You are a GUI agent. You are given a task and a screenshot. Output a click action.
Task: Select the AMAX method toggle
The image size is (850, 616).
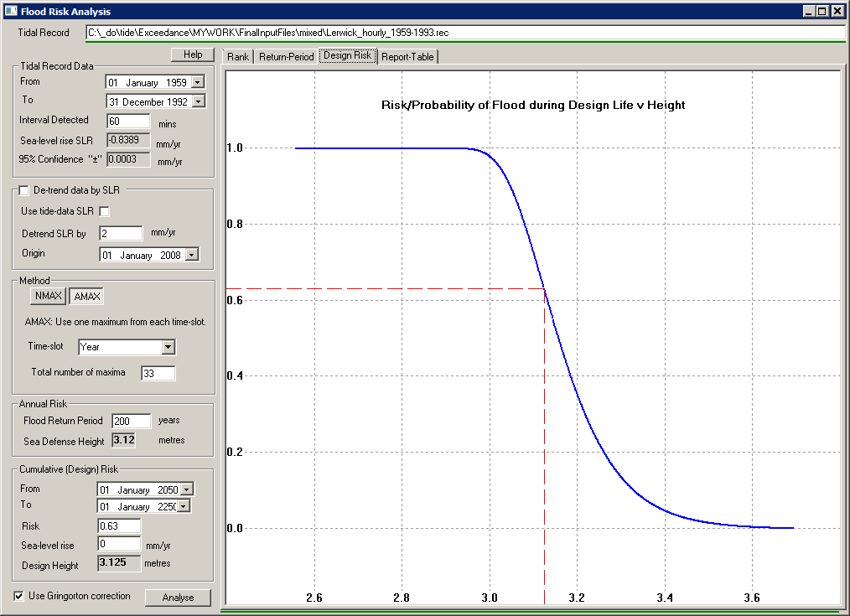tap(86, 297)
